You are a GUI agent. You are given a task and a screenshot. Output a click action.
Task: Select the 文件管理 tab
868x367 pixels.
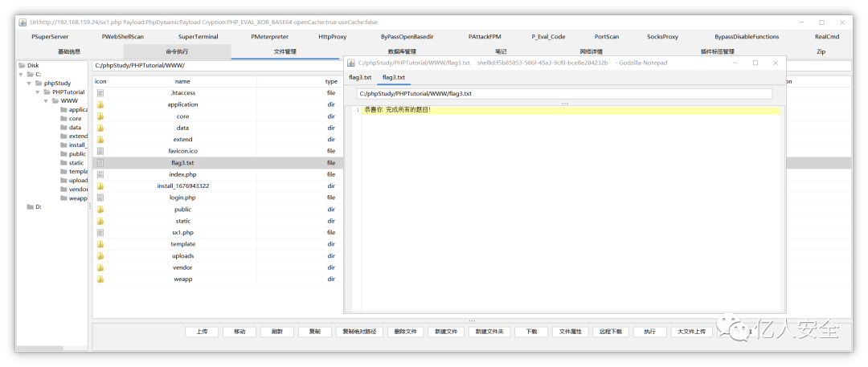tap(285, 51)
